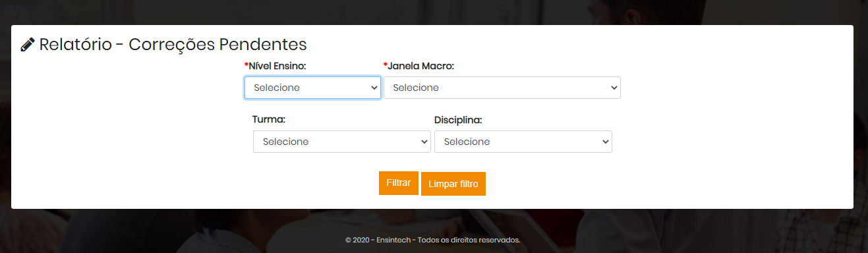This screenshot has width=868, height=253.
Task: Click the pencil icon beside Relatório title
Action: tap(28, 45)
